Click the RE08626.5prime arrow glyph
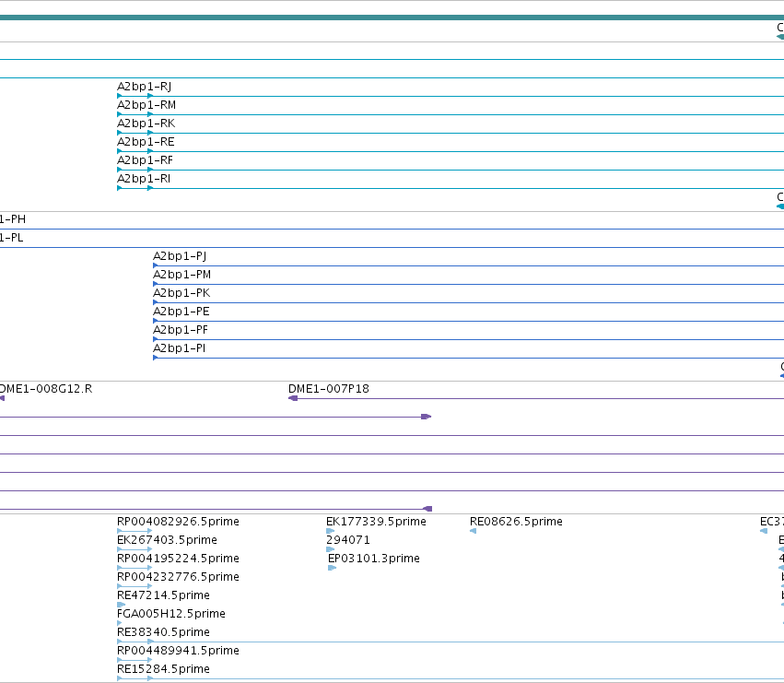The height and width of the screenshot is (683, 784). 473,531
